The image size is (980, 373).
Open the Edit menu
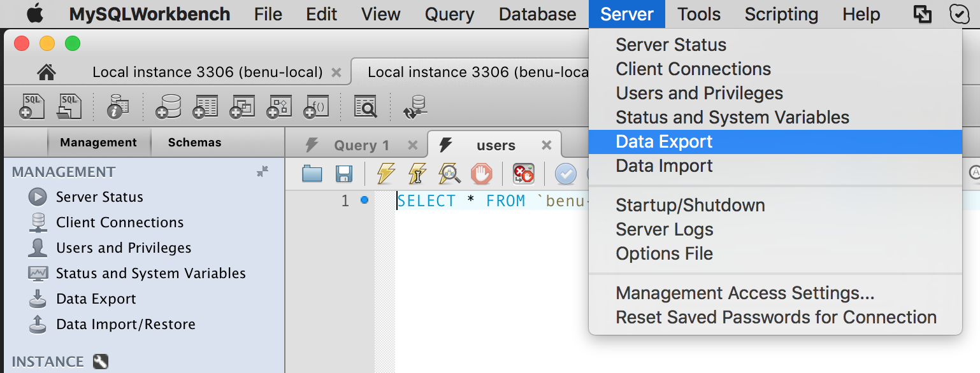(322, 14)
